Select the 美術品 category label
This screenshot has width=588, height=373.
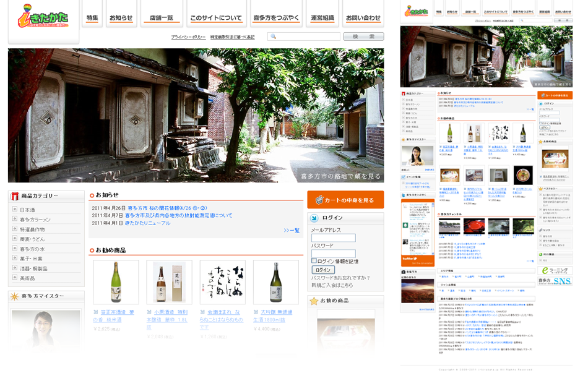click(27, 278)
